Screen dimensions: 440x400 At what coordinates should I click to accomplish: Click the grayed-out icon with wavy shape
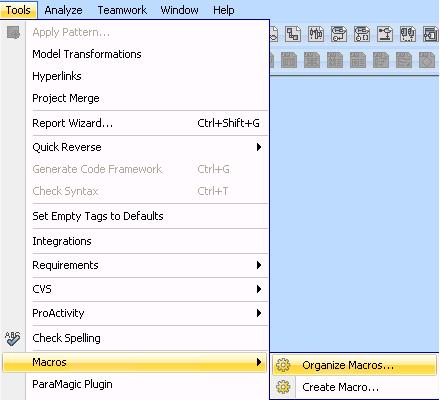[x=404, y=60]
